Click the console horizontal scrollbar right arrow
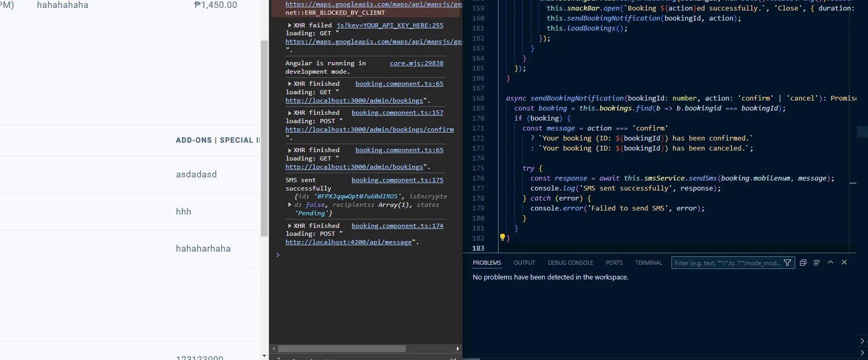This screenshot has width=868, height=360. [457, 348]
